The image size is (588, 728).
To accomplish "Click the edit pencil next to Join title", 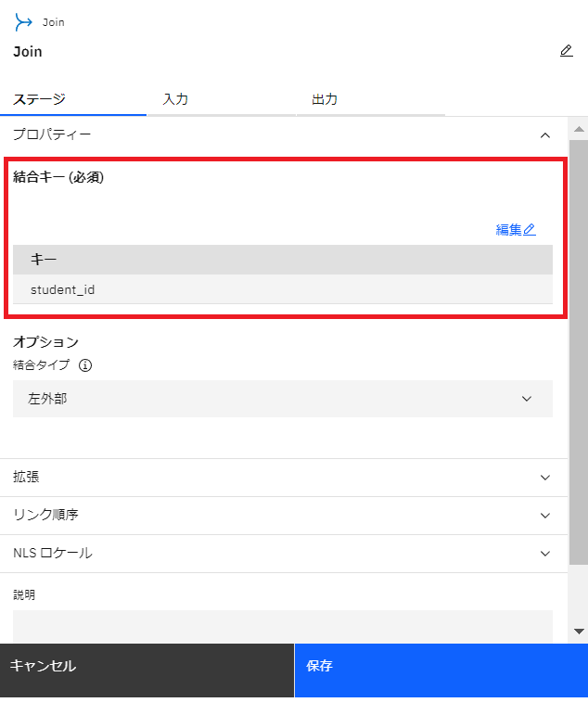I will coord(566,51).
